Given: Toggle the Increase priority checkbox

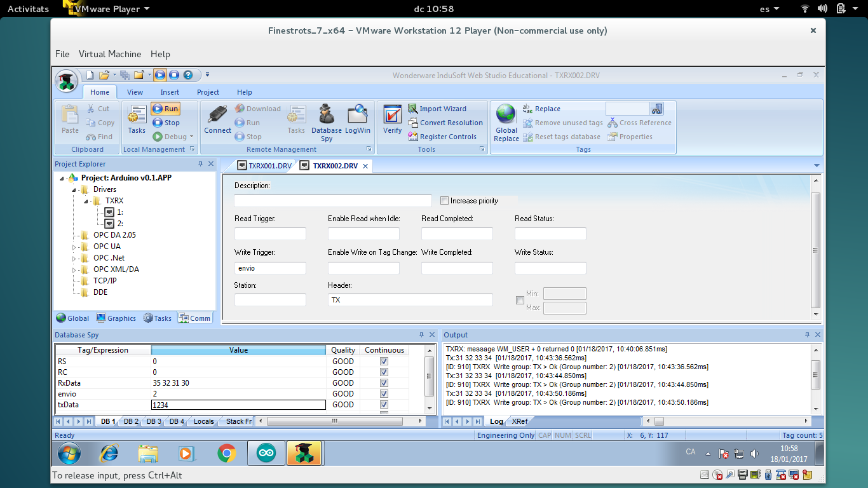Looking at the screenshot, I should [445, 201].
